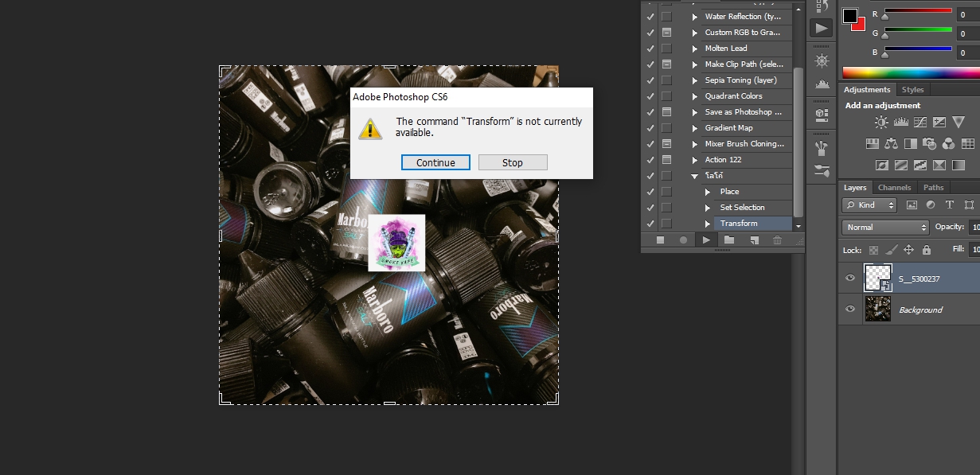Switch to the Paths tab
The height and width of the screenshot is (475, 980).
[934, 188]
